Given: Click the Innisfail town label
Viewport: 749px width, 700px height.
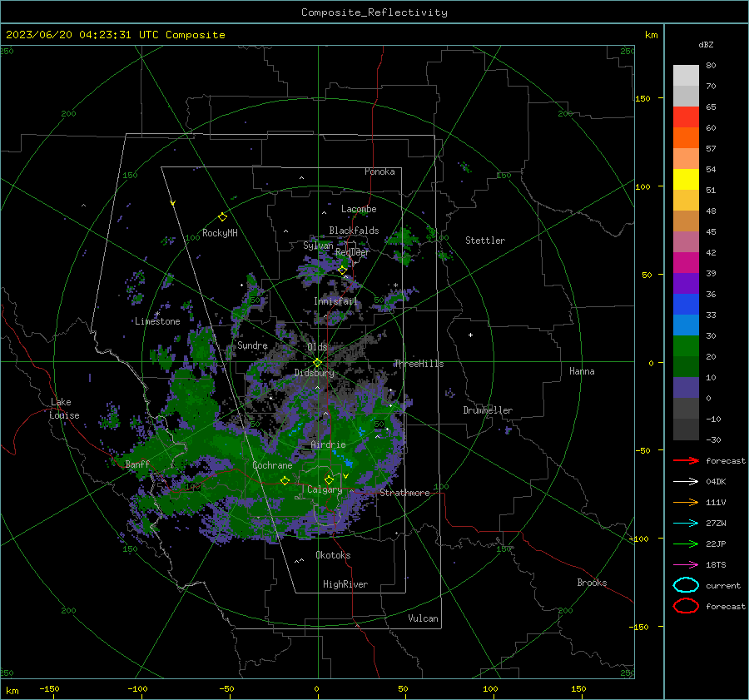Looking at the screenshot, I should (x=335, y=301).
